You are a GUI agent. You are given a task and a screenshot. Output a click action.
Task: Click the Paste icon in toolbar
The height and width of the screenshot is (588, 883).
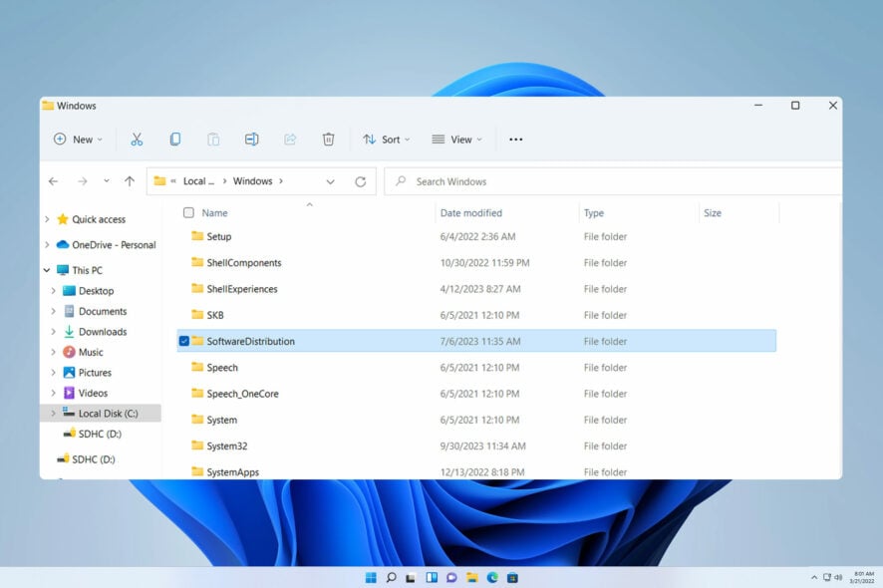click(213, 140)
